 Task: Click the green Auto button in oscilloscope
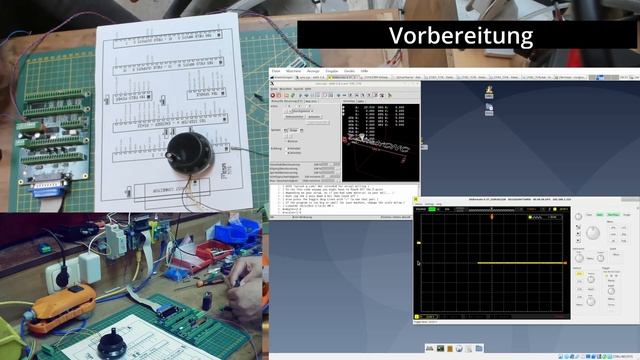point(600,215)
